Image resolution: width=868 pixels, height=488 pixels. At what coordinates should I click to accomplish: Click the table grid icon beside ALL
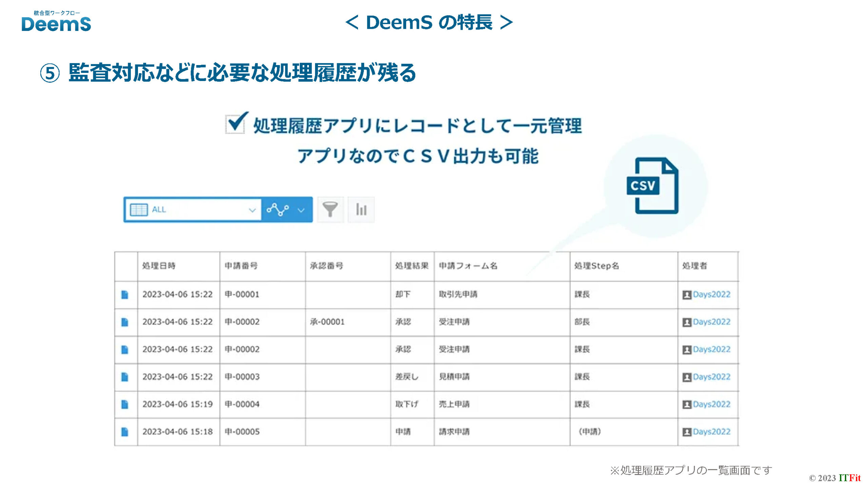coord(139,209)
